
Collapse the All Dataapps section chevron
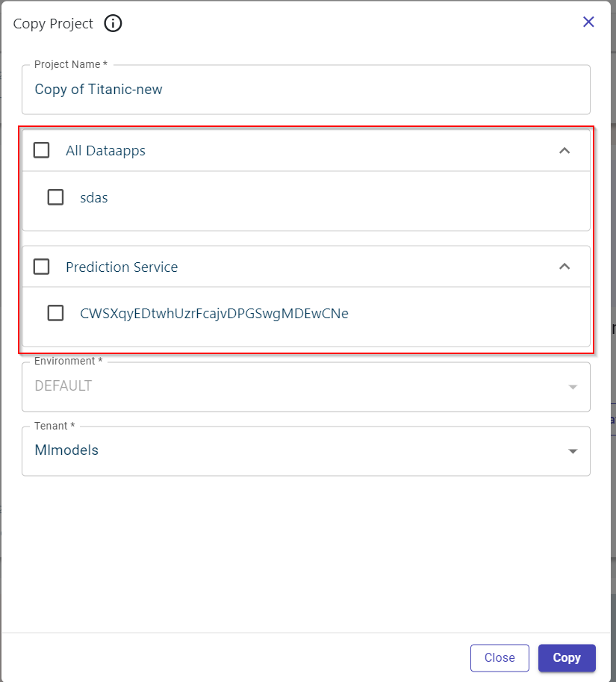tap(564, 150)
